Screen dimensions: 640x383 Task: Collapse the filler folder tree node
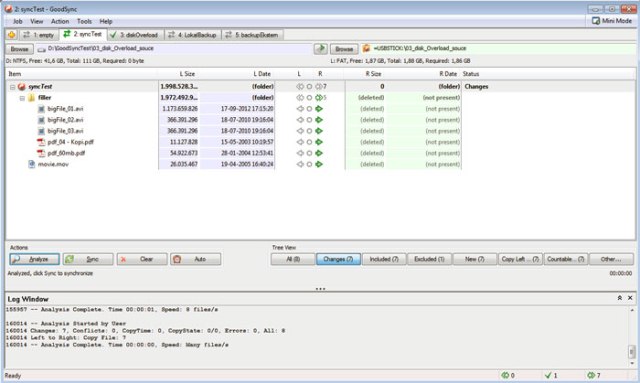(22, 98)
